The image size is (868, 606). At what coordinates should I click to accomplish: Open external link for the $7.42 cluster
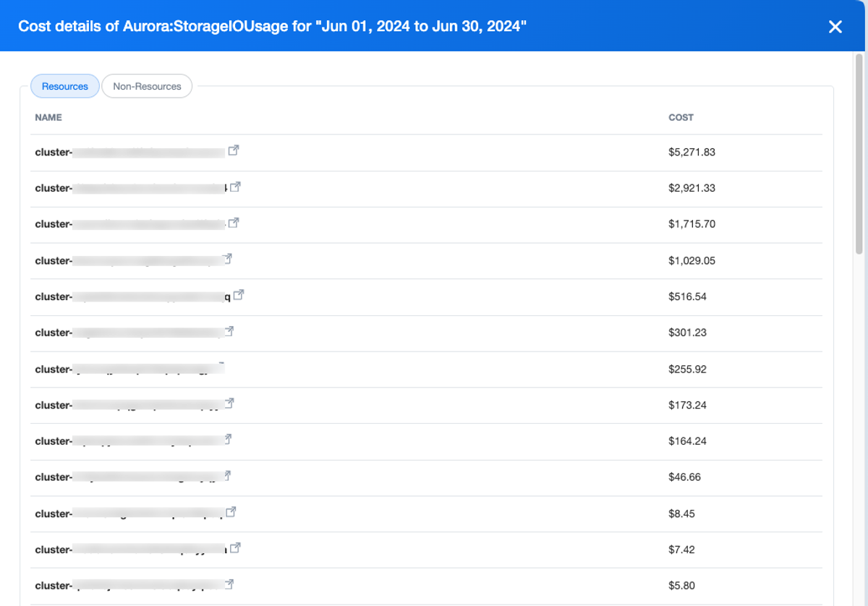(x=234, y=548)
